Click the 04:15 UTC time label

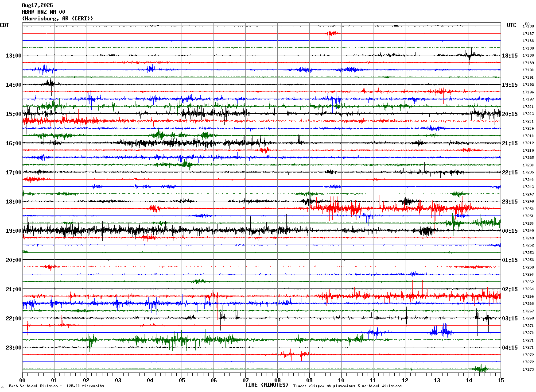coord(510,348)
